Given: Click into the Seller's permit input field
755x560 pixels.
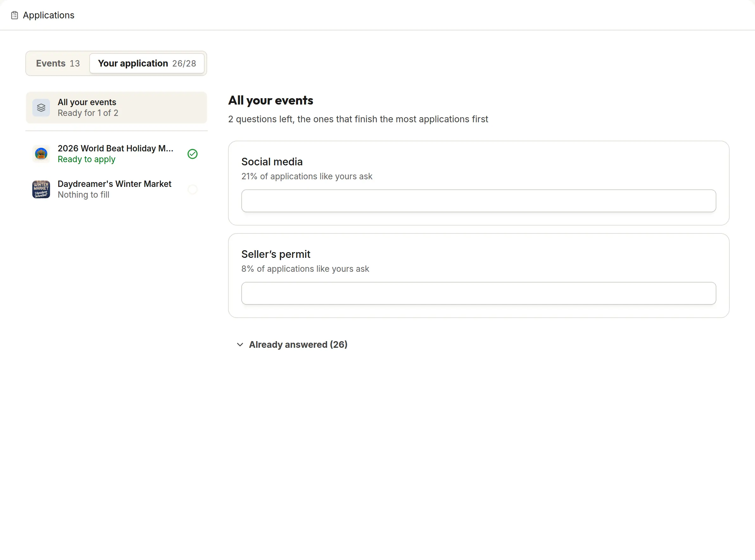Looking at the screenshot, I should pos(479,293).
